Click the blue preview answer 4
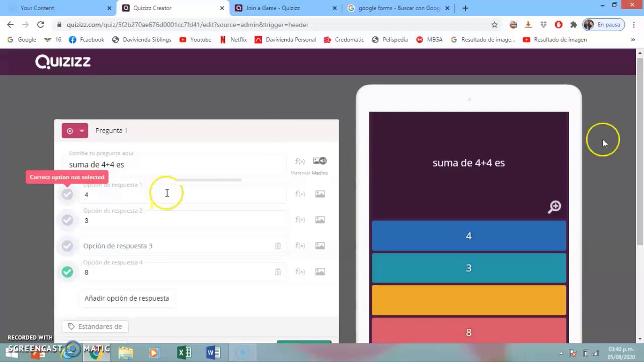The width and height of the screenshot is (644, 362). 469,236
